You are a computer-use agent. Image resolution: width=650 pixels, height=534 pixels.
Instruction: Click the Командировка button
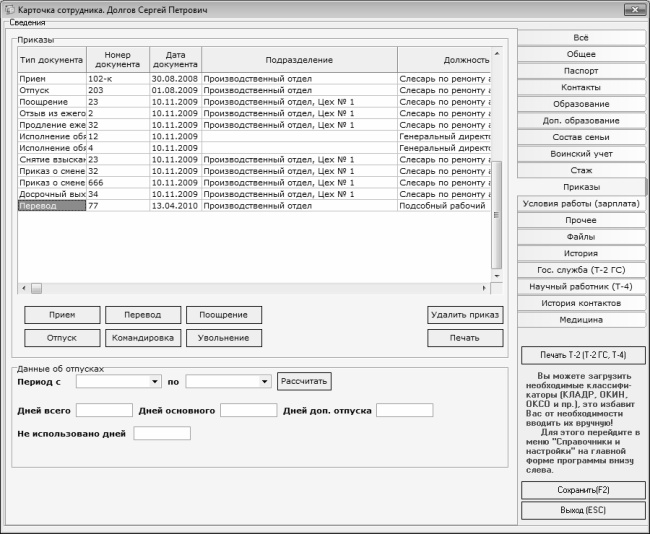click(143, 338)
